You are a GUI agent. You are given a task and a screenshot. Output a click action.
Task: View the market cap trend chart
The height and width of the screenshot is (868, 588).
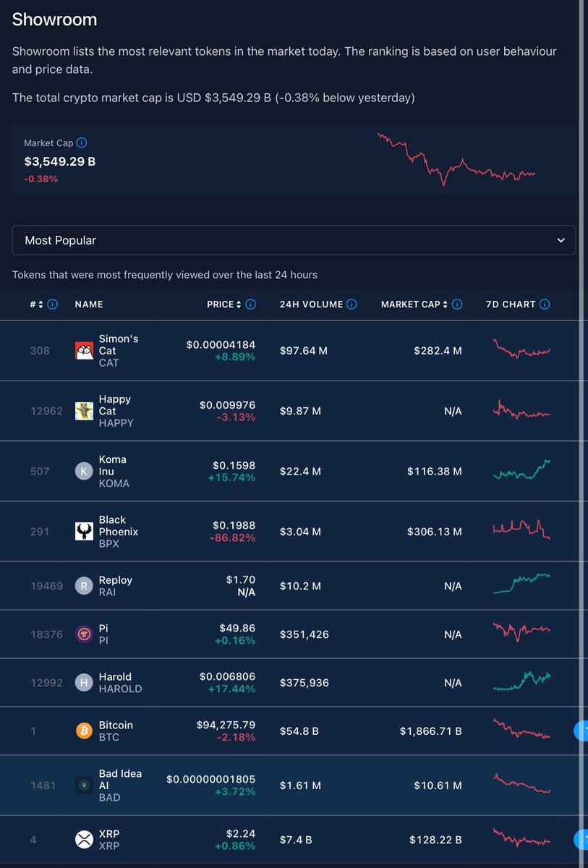tap(456, 159)
